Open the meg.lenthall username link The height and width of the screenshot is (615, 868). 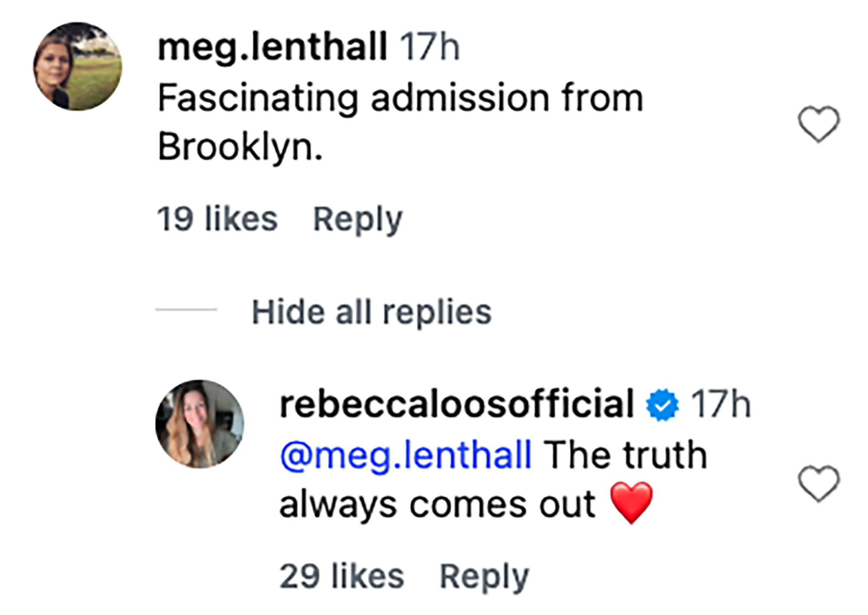[272, 47]
